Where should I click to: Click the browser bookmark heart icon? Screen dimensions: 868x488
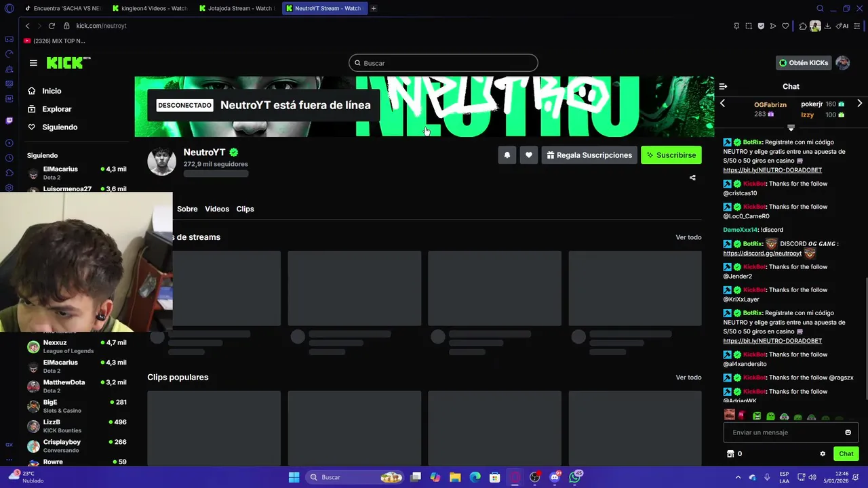pos(785,26)
